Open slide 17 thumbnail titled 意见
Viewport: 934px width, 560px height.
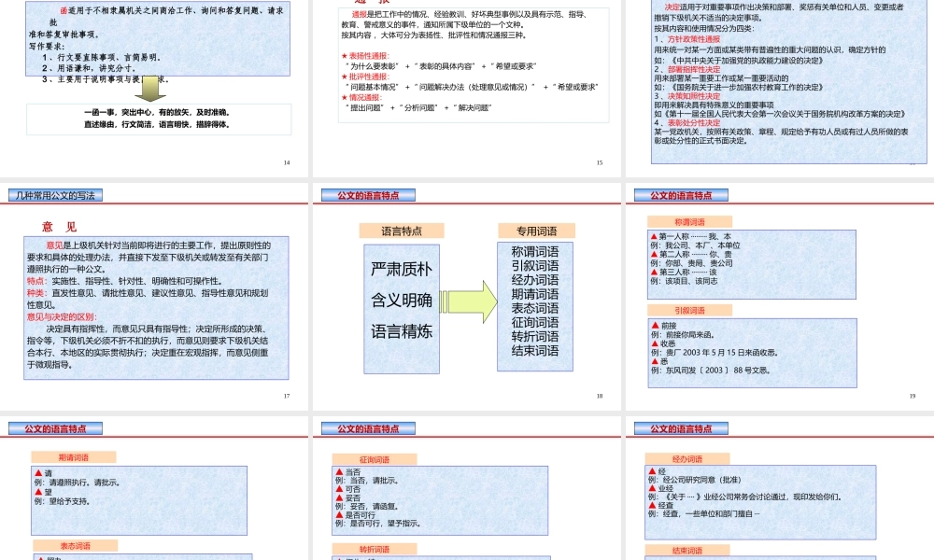154,297
